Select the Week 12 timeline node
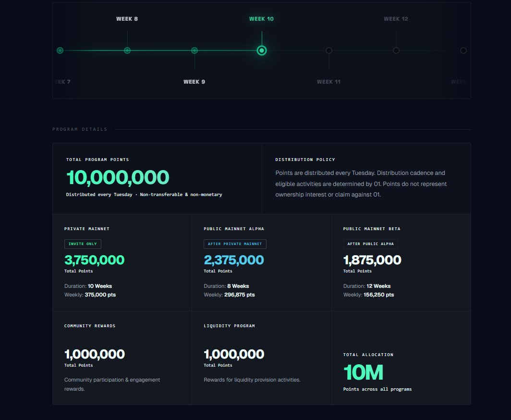The image size is (511, 420). [x=396, y=50]
